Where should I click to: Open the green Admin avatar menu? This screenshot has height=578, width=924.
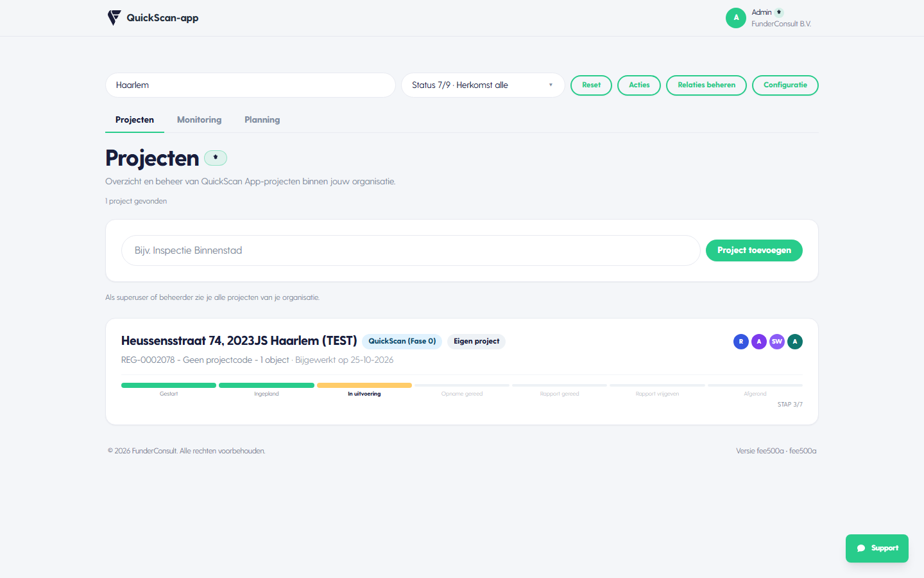pyautogui.click(x=736, y=18)
